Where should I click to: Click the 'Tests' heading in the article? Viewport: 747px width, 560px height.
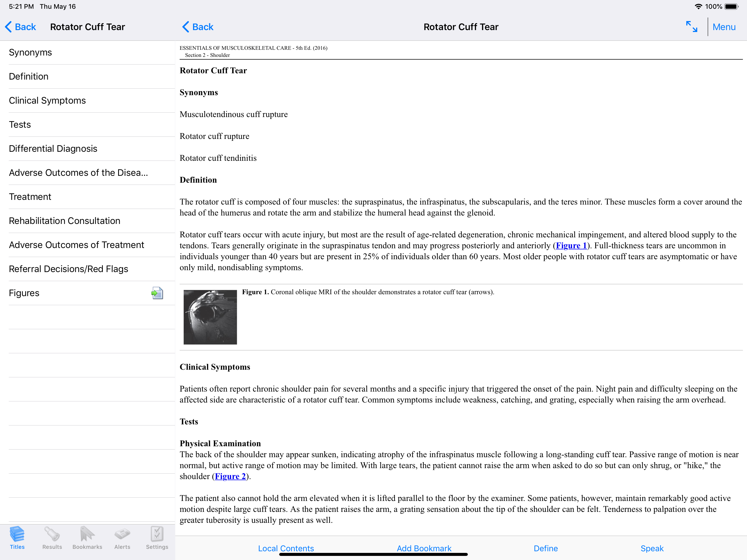click(x=189, y=422)
